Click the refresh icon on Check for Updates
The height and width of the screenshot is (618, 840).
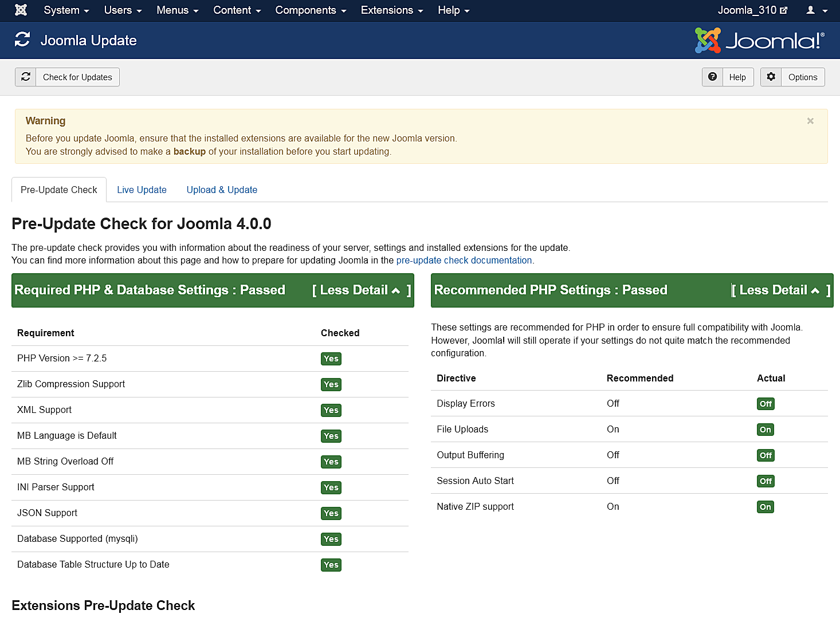pyautogui.click(x=26, y=77)
